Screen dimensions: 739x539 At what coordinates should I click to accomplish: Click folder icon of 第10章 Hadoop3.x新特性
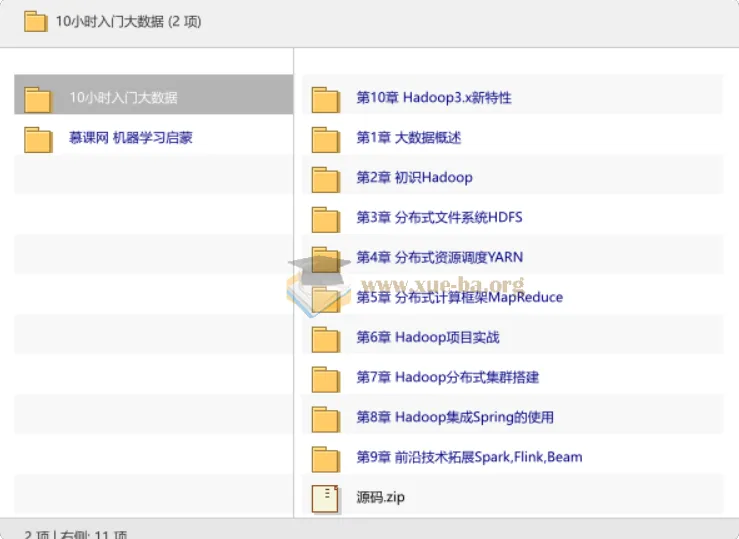(x=325, y=100)
